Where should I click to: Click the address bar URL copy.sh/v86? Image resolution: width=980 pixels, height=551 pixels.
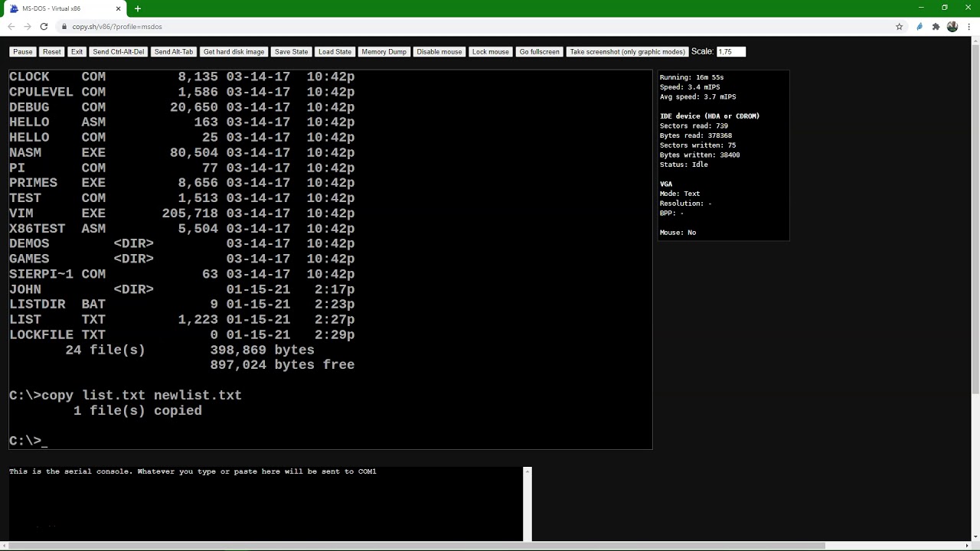(117, 26)
